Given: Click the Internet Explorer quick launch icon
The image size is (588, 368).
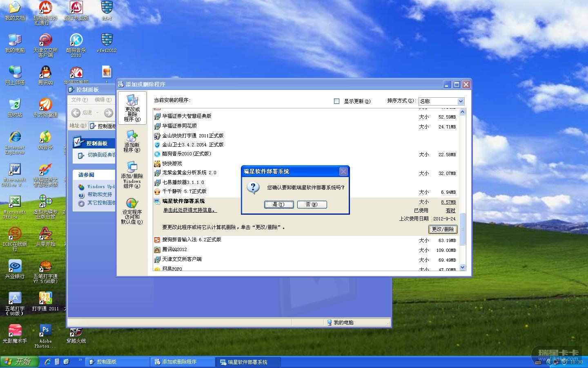Looking at the screenshot, I should pos(48,362).
